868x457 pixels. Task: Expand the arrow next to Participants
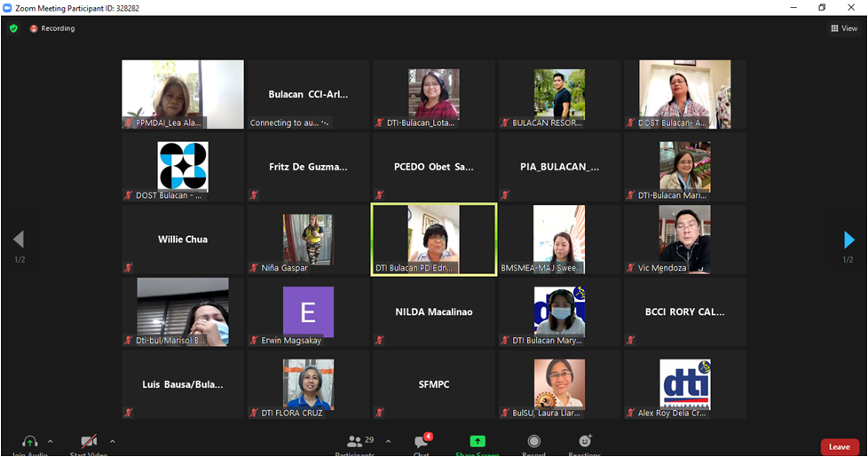(388, 442)
